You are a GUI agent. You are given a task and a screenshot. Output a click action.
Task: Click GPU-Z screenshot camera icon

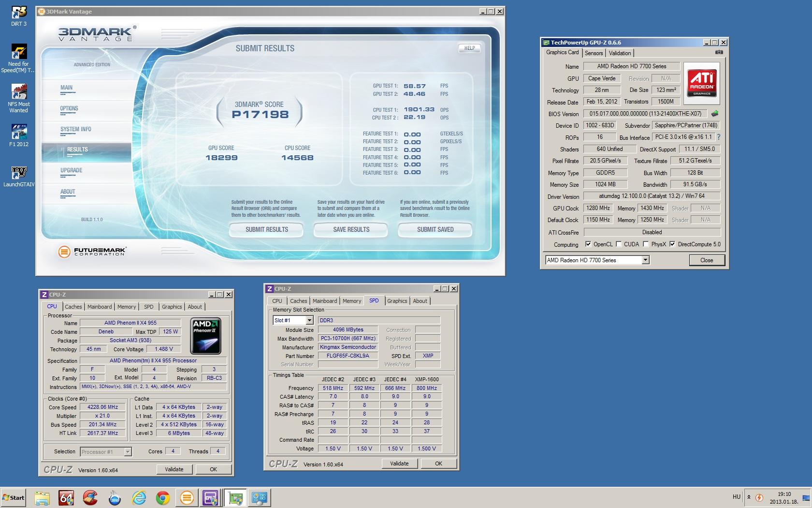pyautogui.click(x=719, y=52)
